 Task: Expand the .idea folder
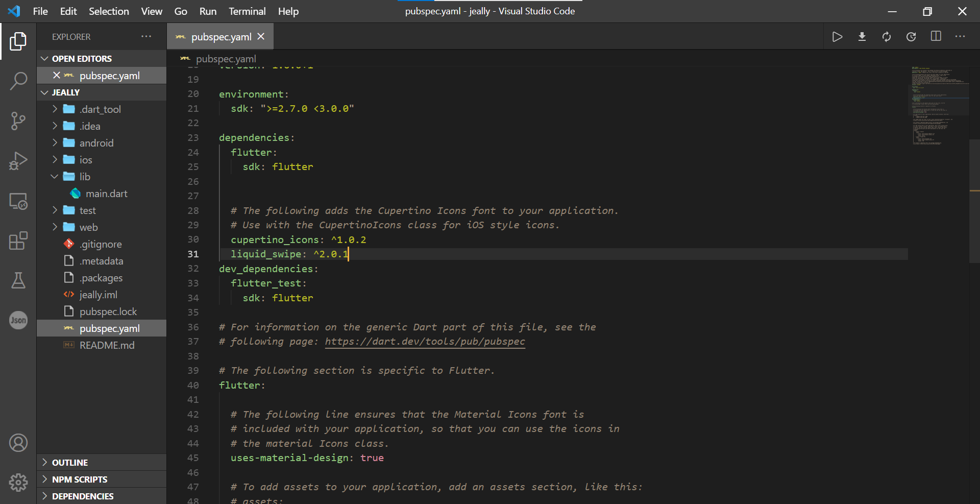pos(102,126)
